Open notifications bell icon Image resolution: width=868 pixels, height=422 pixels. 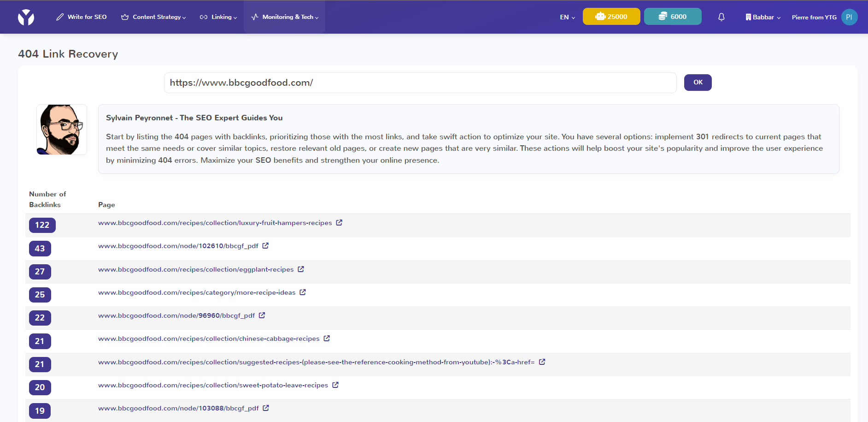point(721,17)
